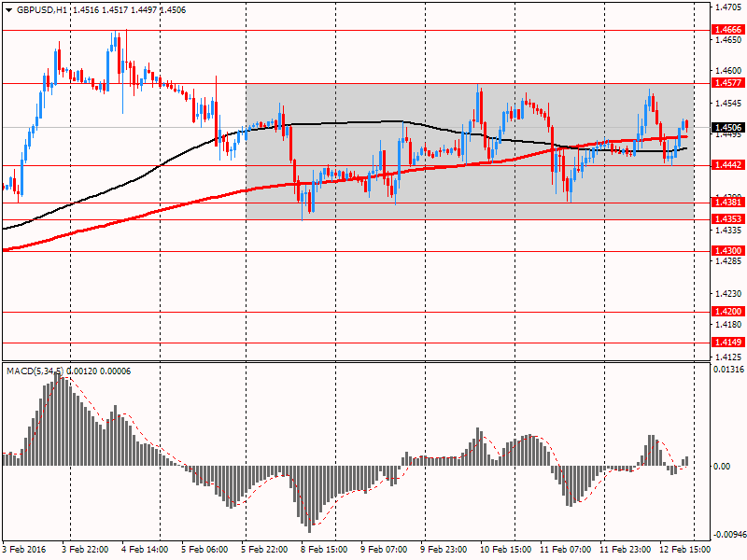
Task: Click the 1.4149 red price level label
Action: pyautogui.click(x=727, y=343)
